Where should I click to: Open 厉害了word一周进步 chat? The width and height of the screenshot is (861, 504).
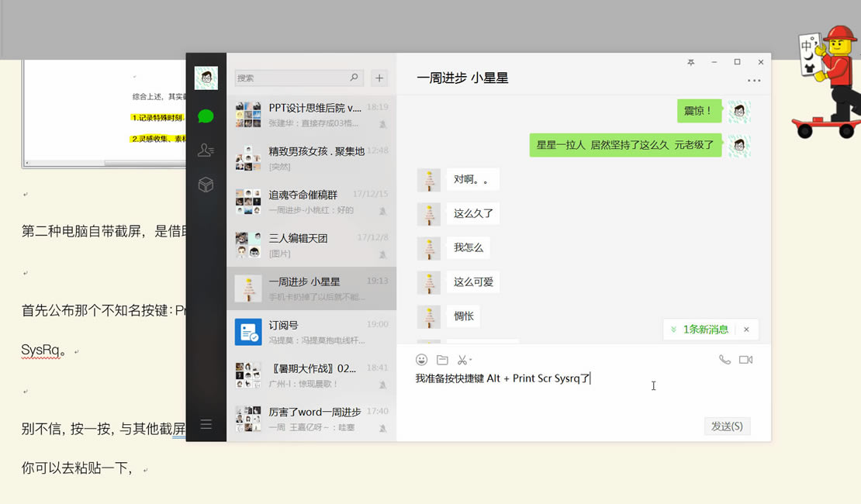point(311,419)
